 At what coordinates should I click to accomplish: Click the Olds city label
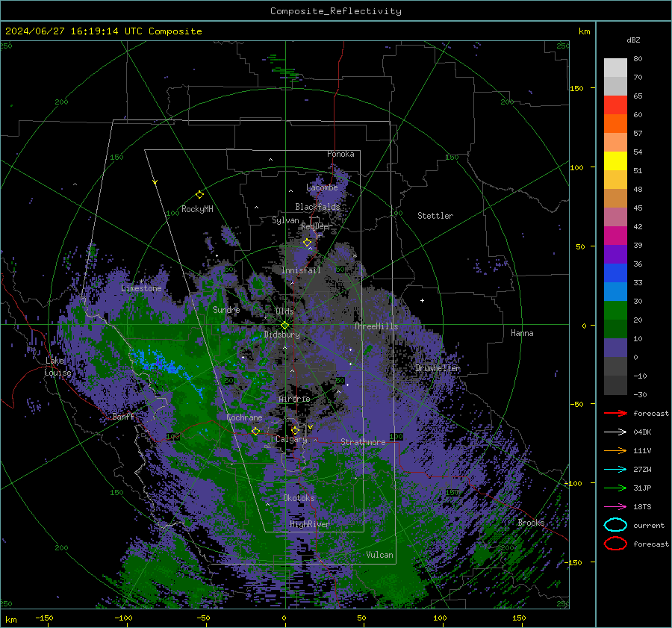[284, 311]
